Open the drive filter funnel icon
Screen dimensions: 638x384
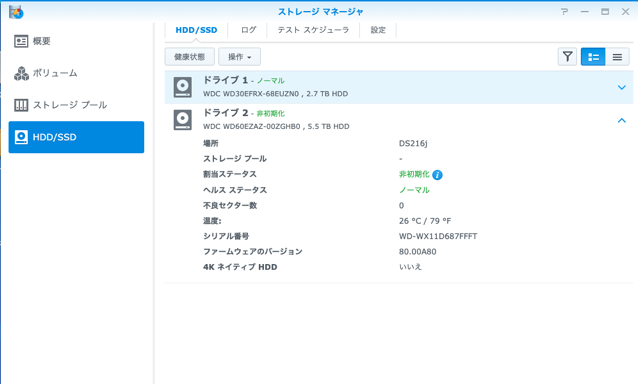567,57
